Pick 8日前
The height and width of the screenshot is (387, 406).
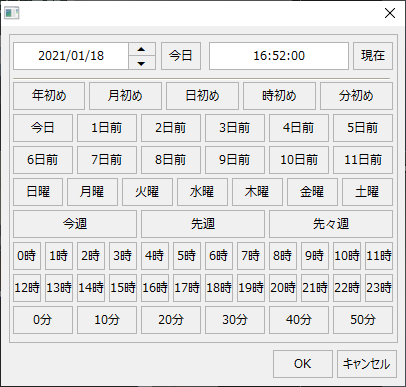[171, 160]
